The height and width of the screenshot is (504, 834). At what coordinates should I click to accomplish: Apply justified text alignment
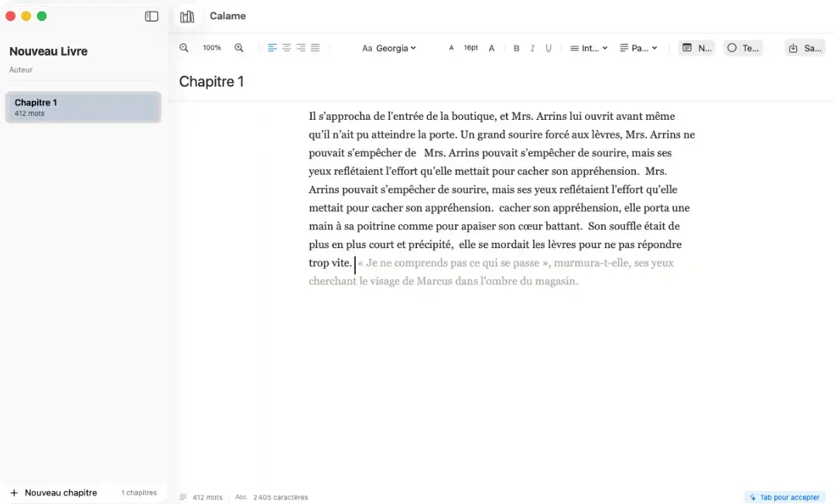coord(314,47)
